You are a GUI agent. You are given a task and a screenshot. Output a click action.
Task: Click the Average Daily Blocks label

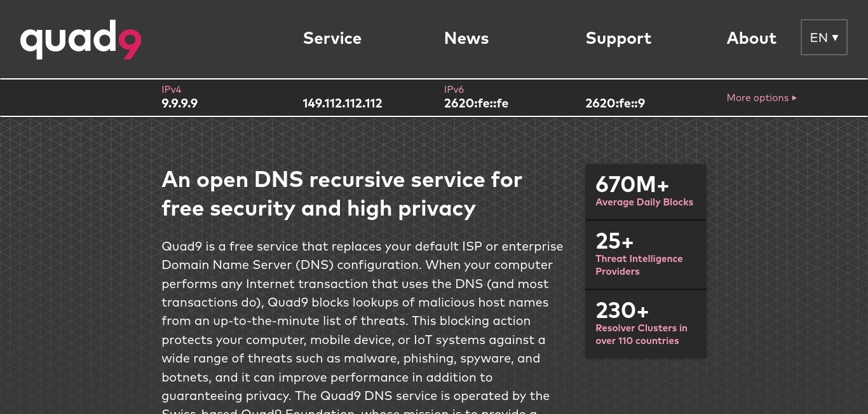[x=644, y=202]
